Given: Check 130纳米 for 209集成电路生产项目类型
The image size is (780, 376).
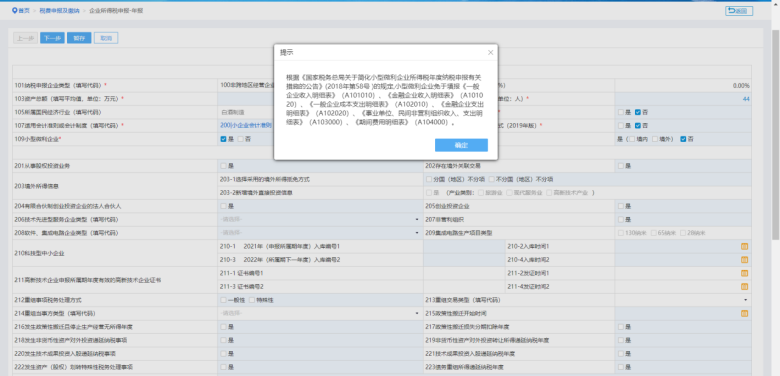Looking at the screenshot, I should tap(621, 233).
